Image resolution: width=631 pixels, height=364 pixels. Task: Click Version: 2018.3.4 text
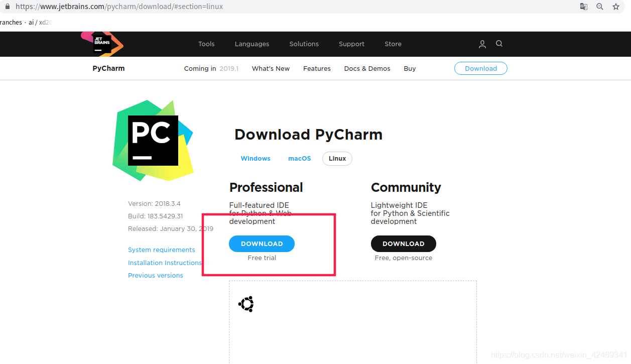point(154,204)
